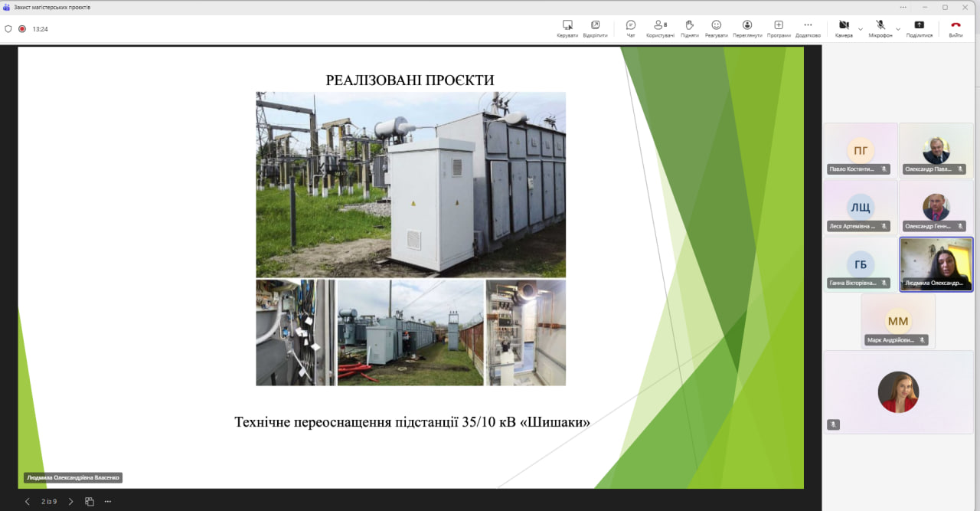This screenshot has width=980, height=511.
Task: Open the meeting Чат panel
Action: coord(631,29)
